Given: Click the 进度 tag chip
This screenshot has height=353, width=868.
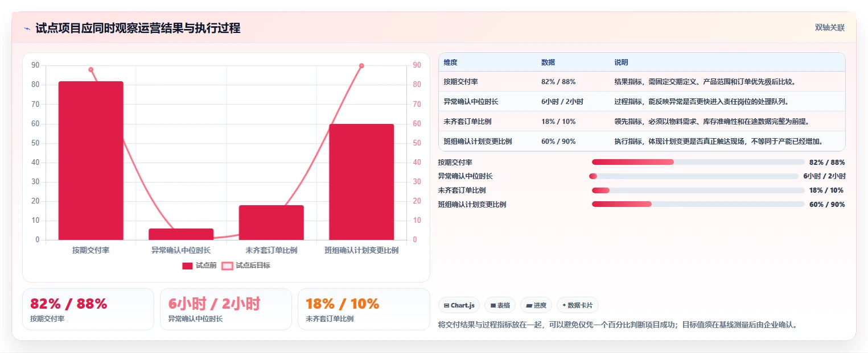Looking at the screenshot, I should [x=536, y=305].
